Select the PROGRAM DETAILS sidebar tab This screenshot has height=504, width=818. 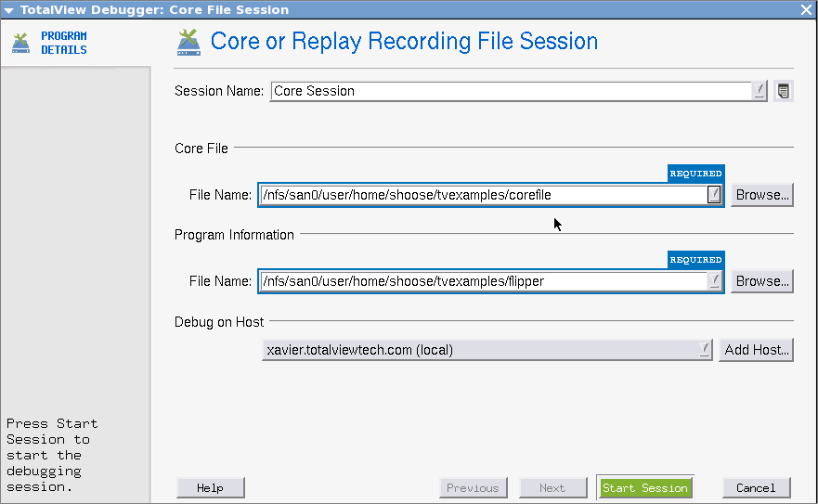point(63,43)
